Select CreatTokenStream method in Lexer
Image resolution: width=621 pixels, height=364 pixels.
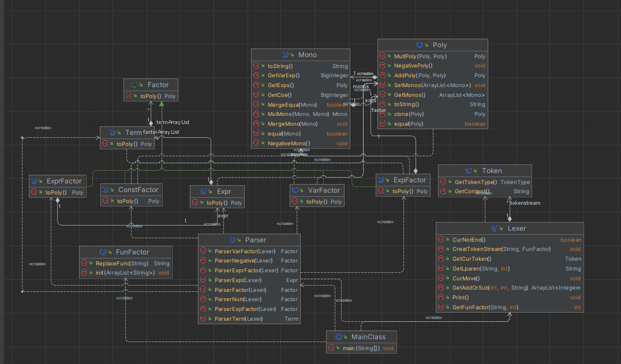[510, 249]
